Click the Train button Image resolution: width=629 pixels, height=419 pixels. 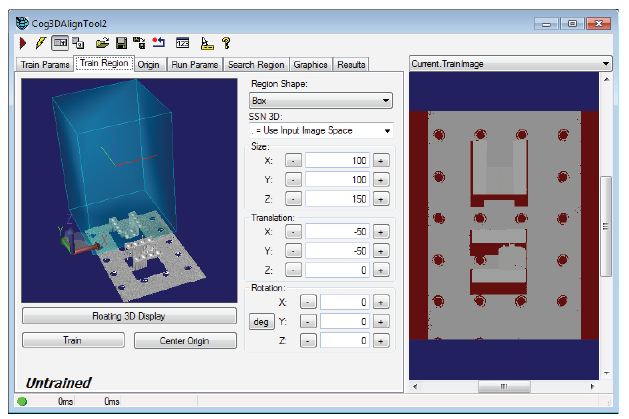(x=73, y=340)
